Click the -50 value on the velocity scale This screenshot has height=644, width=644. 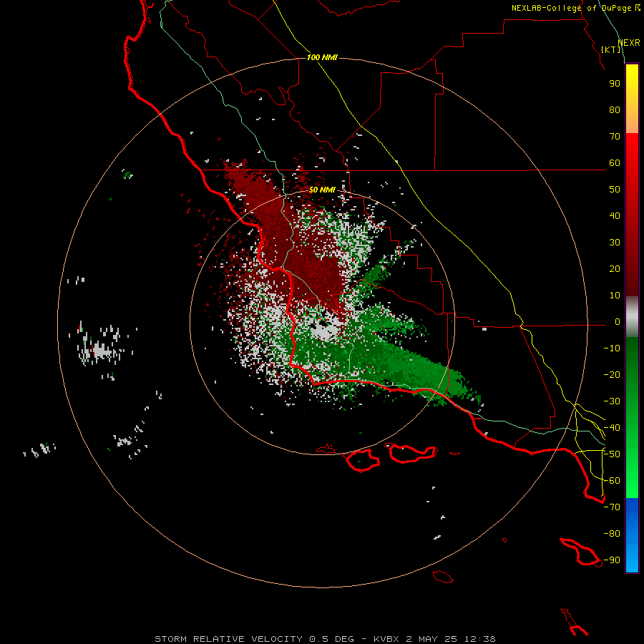coord(612,454)
